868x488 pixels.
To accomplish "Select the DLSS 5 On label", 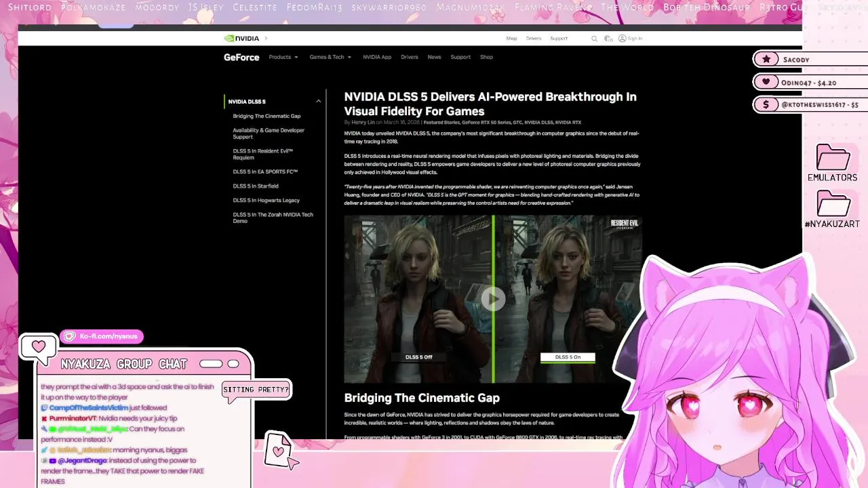I will click(568, 357).
